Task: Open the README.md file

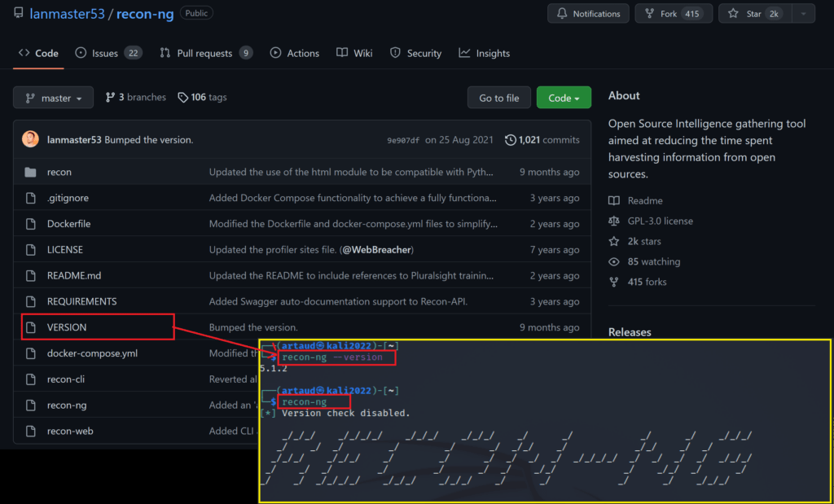Action: coord(74,276)
